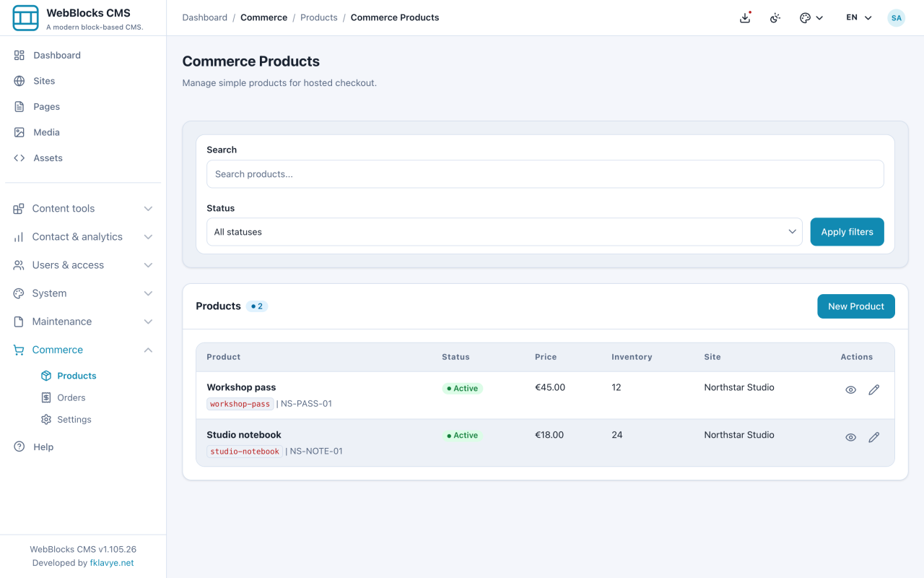Open the theme palette dropdown
This screenshot has width=924, height=578.
[x=811, y=18]
